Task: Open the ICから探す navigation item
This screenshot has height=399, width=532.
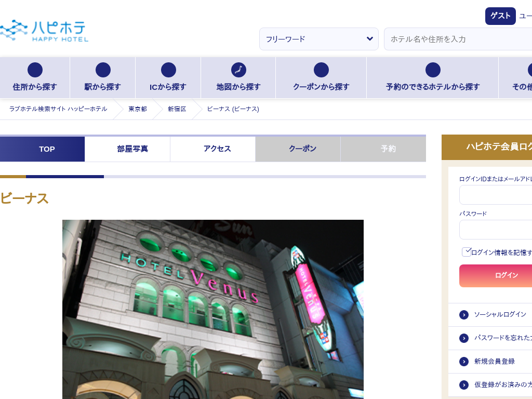Action: [x=168, y=78]
